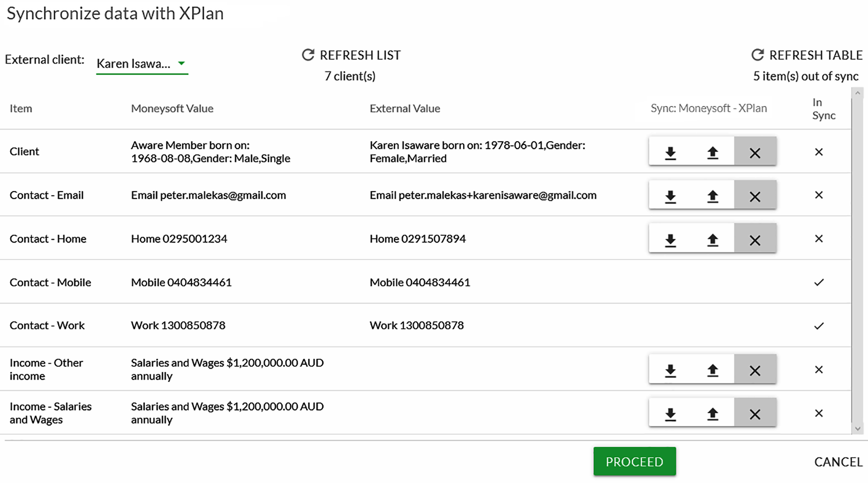Click download arrow in Contact - Home row
Viewport: 868px width, 483px height.
click(x=670, y=240)
